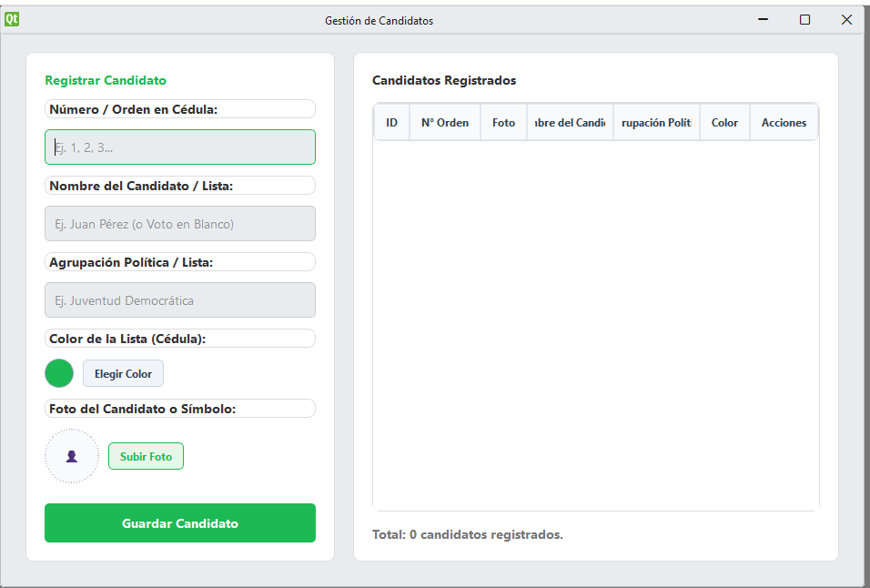
Task: Save the entry with Guardar Candidato
Action: [x=180, y=523]
